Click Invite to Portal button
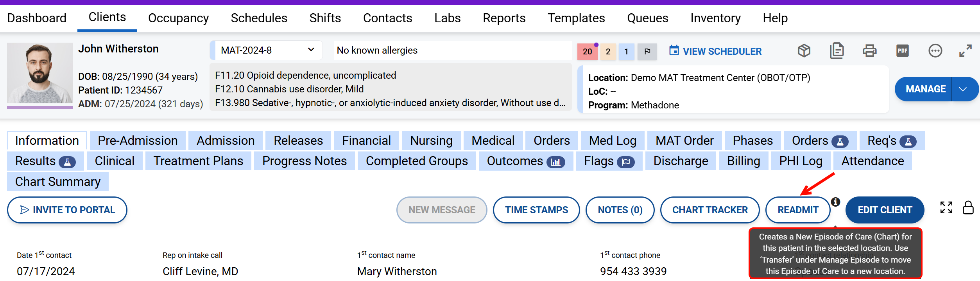This screenshot has height=281, width=980. pos(67,210)
